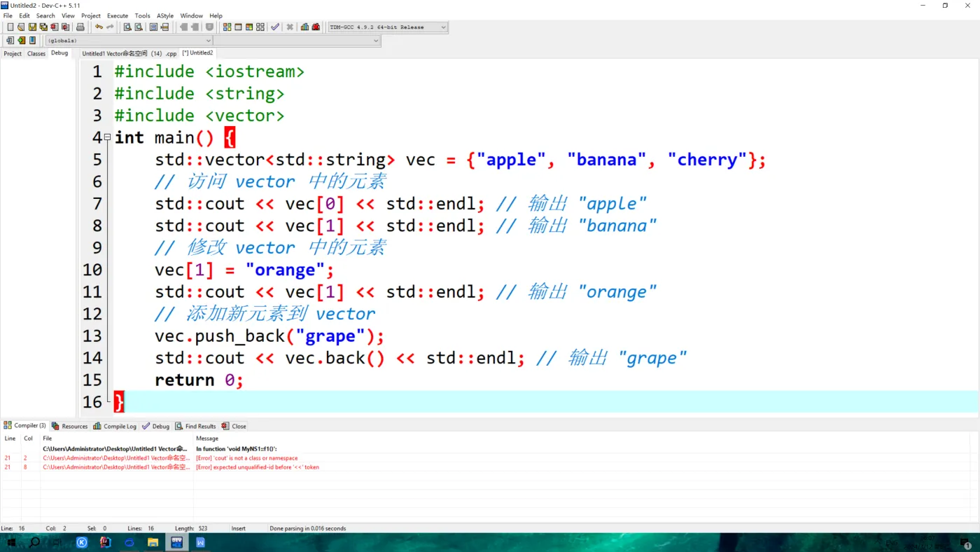Select error "expected unqualified-id before '<<' token"

(x=258, y=467)
